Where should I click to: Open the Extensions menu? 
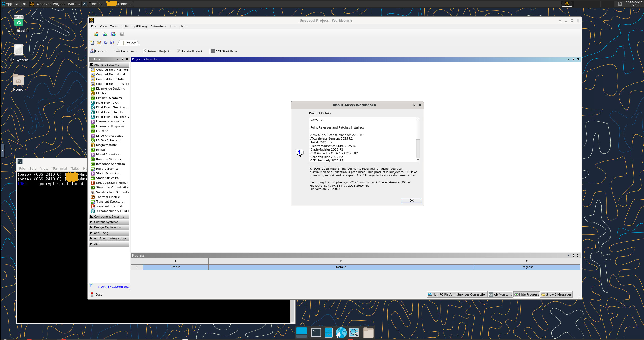158,26
